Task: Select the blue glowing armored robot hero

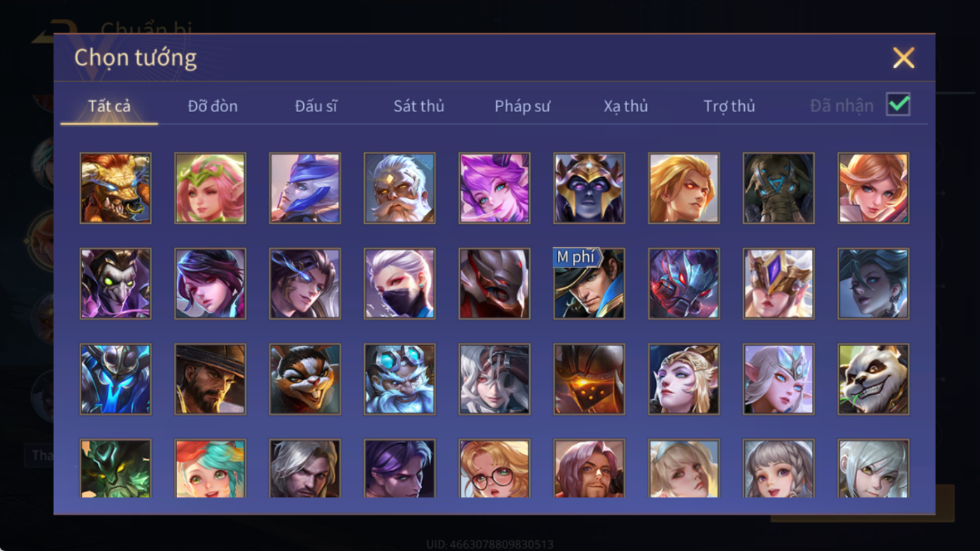Action: [x=115, y=379]
